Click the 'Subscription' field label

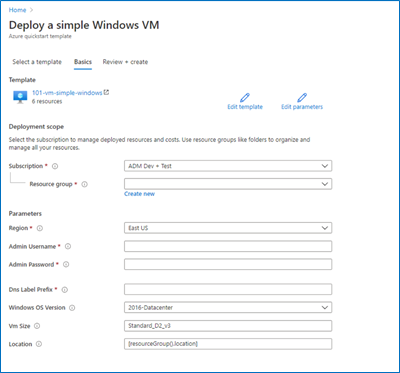click(26, 166)
